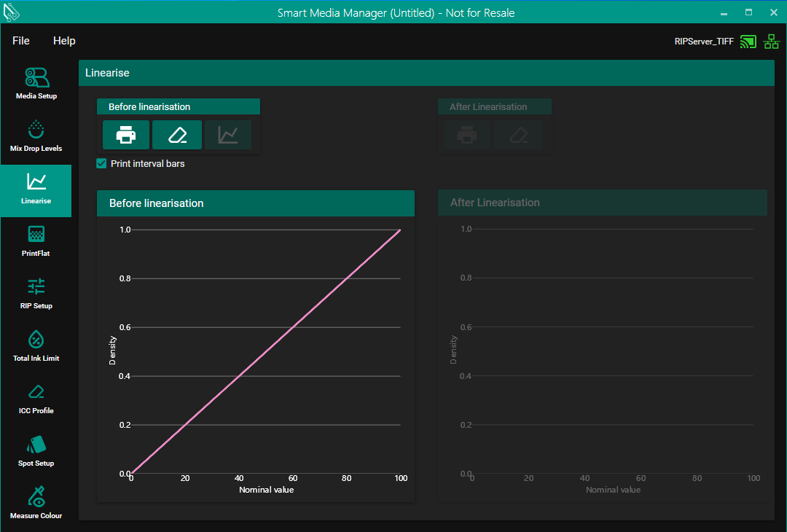
Task: Click the app logo in title bar
Action: click(x=12, y=12)
